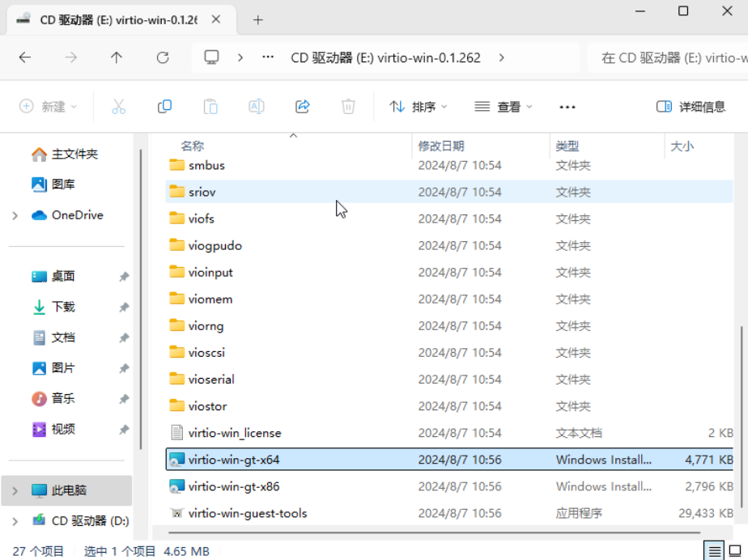Open the See more (three dots) toolbar menu

click(567, 107)
